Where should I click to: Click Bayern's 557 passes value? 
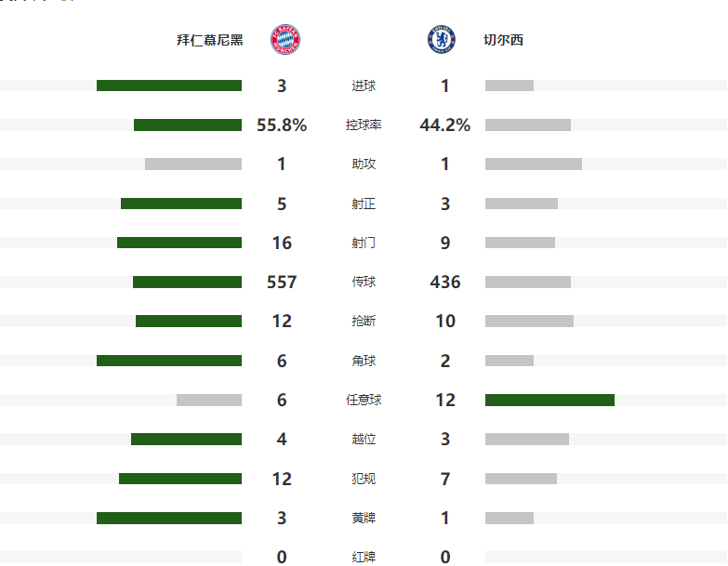click(282, 283)
